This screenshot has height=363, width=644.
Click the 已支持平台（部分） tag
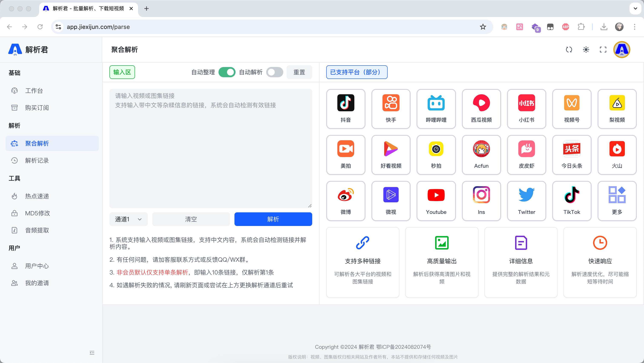(x=357, y=72)
